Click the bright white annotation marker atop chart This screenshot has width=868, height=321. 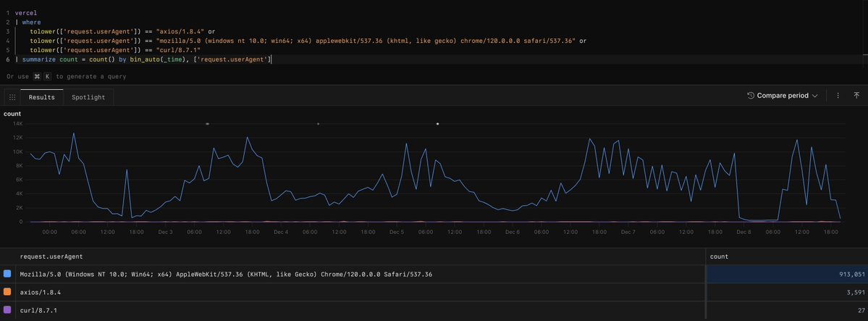pyautogui.click(x=437, y=124)
